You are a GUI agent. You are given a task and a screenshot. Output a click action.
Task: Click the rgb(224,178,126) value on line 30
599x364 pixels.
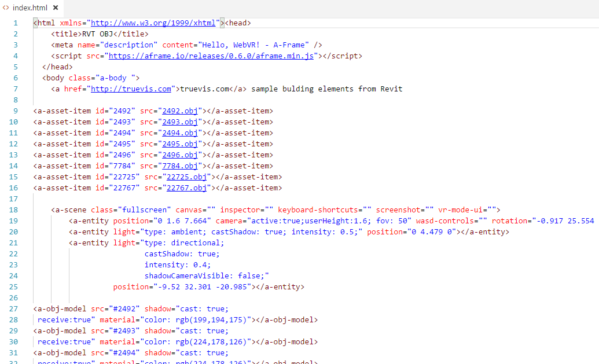(x=211, y=342)
